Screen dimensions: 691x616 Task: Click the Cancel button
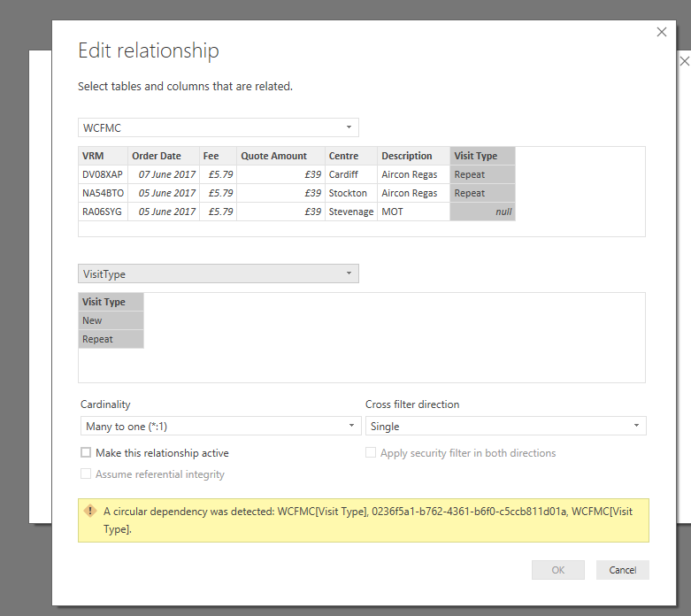pyautogui.click(x=622, y=570)
